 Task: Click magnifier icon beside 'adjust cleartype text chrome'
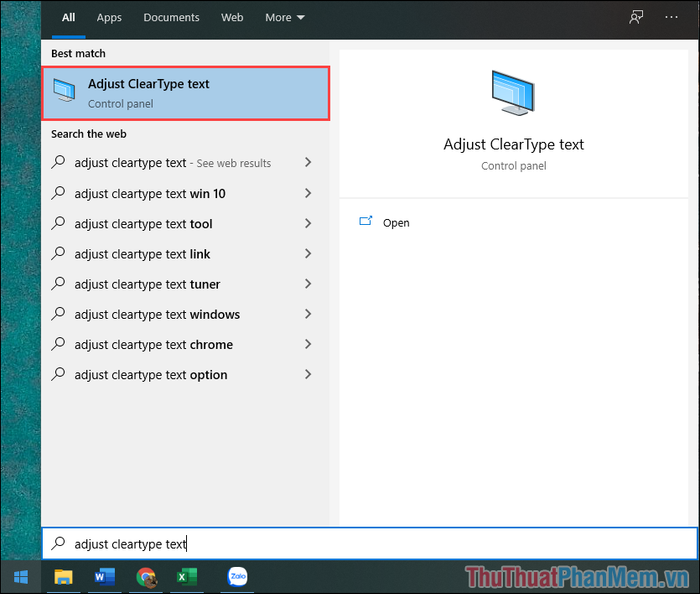(58, 344)
